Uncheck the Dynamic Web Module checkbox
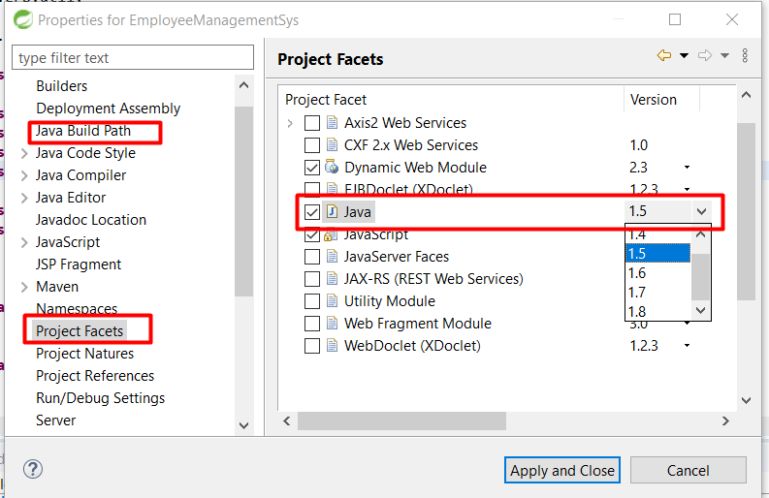The height and width of the screenshot is (498, 769). pyautogui.click(x=312, y=167)
